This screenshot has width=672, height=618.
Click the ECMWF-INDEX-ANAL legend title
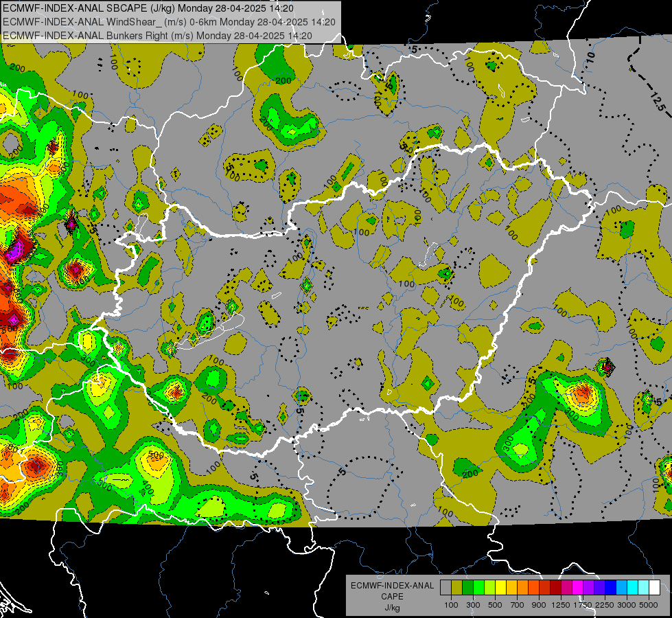(x=392, y=586)
